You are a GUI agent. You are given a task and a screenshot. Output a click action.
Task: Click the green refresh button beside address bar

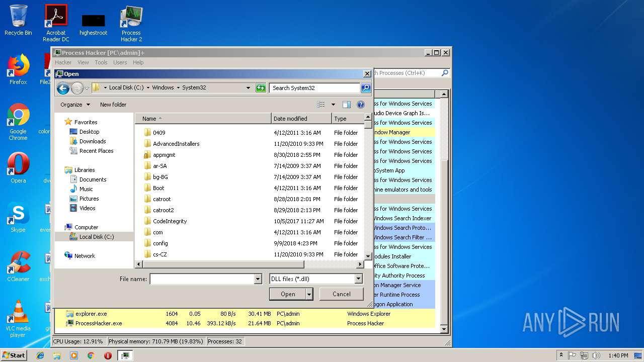[x=261, y=88]
